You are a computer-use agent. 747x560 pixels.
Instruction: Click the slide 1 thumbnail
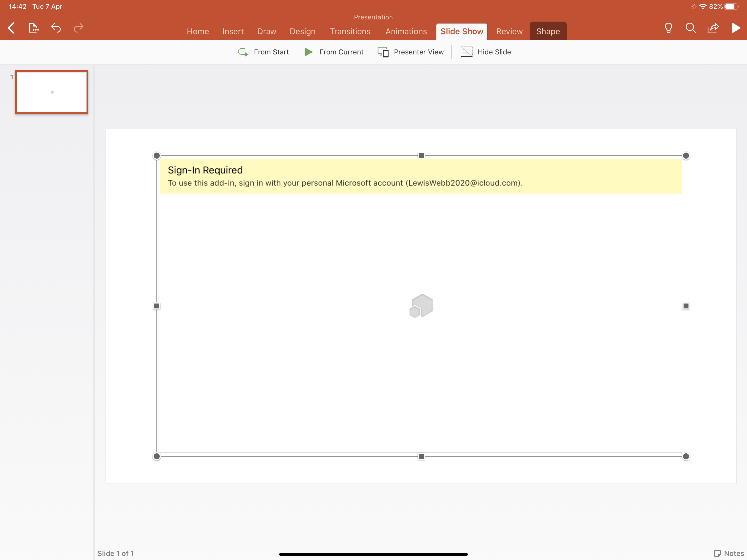coord(52,91)
